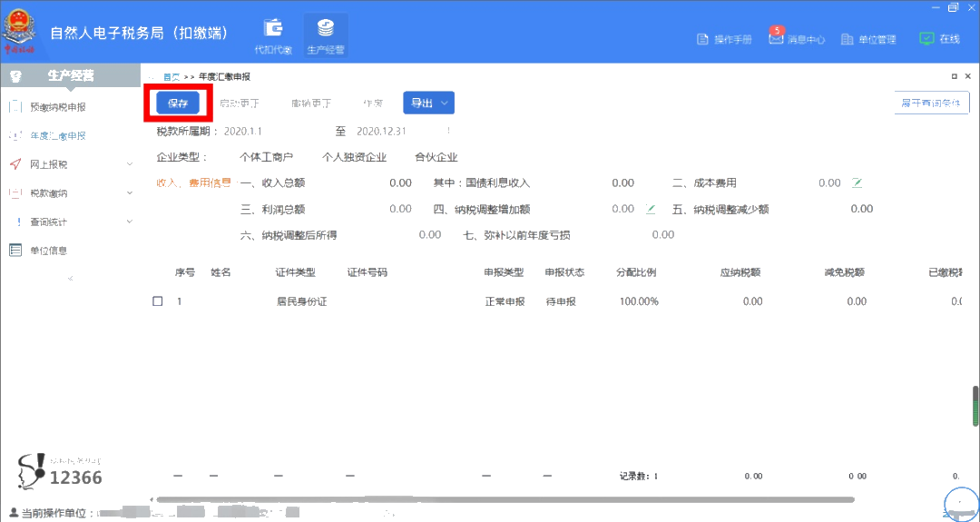Click the 收入总额 value 0.00
The width and height of the screenshot is (980, 522).
click(x=400, y=183)
